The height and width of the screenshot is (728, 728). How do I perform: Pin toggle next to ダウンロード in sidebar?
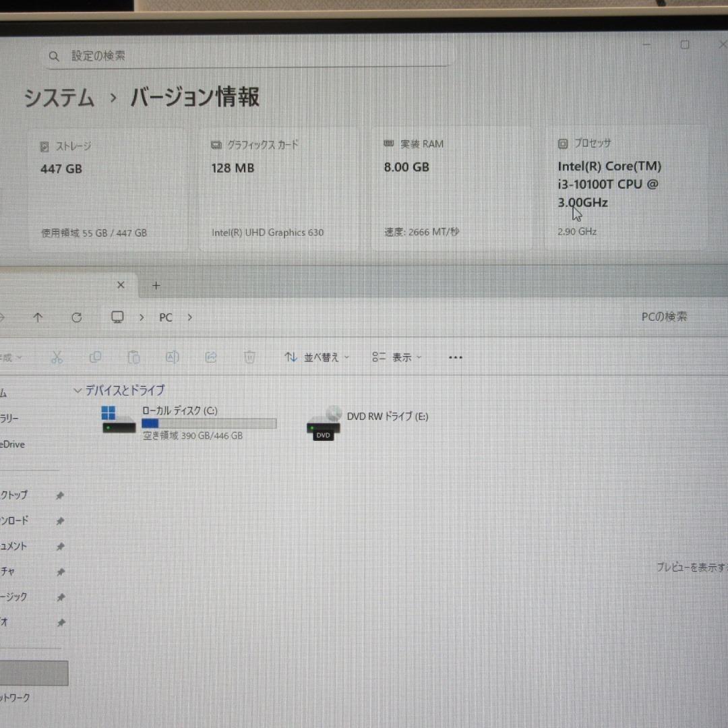[x=60, y=520]
